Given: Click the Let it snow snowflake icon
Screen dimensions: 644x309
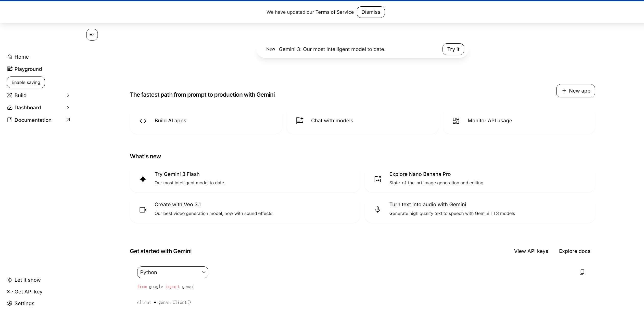Looking at the screenshot, I should point(10,280).
